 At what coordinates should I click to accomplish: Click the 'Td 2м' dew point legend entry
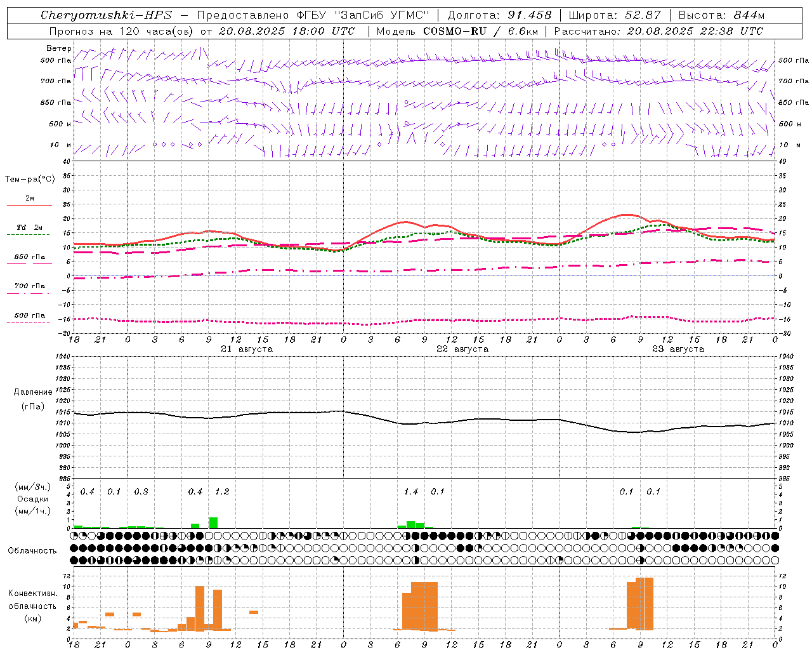(30, 227)
